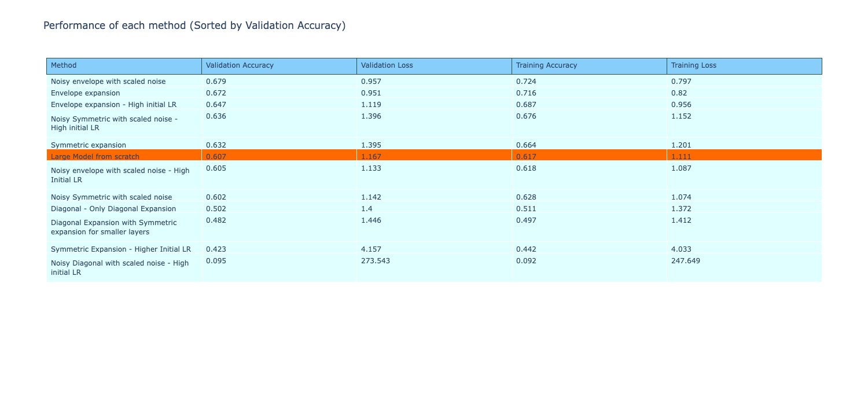The width and height of the screenshot is (868, 405).
Task: Click the chart title text
Action: pos(194,25)
